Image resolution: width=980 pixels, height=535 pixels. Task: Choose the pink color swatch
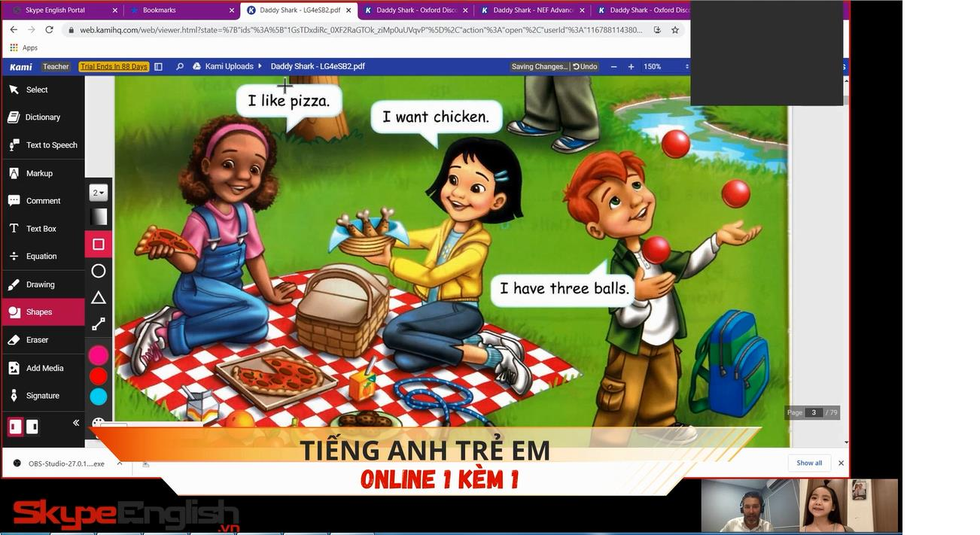[99, 355]
